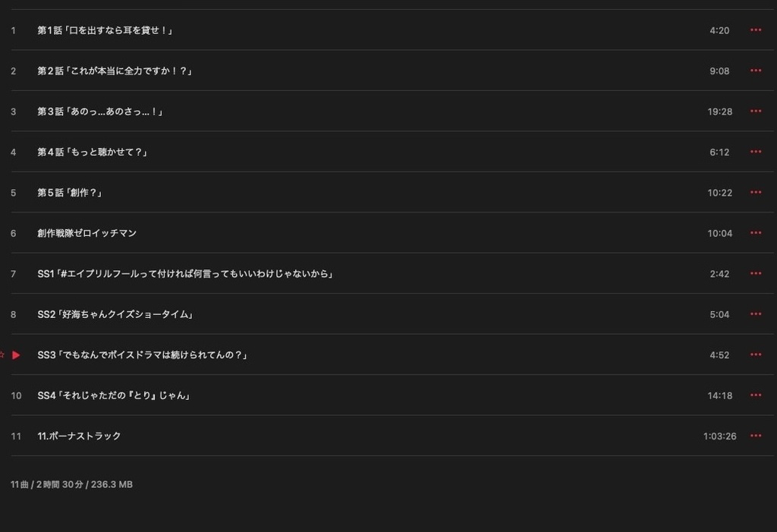Open the context menu for SS4
The height and width of the screenshot is (532, 777).
(756, 395)
